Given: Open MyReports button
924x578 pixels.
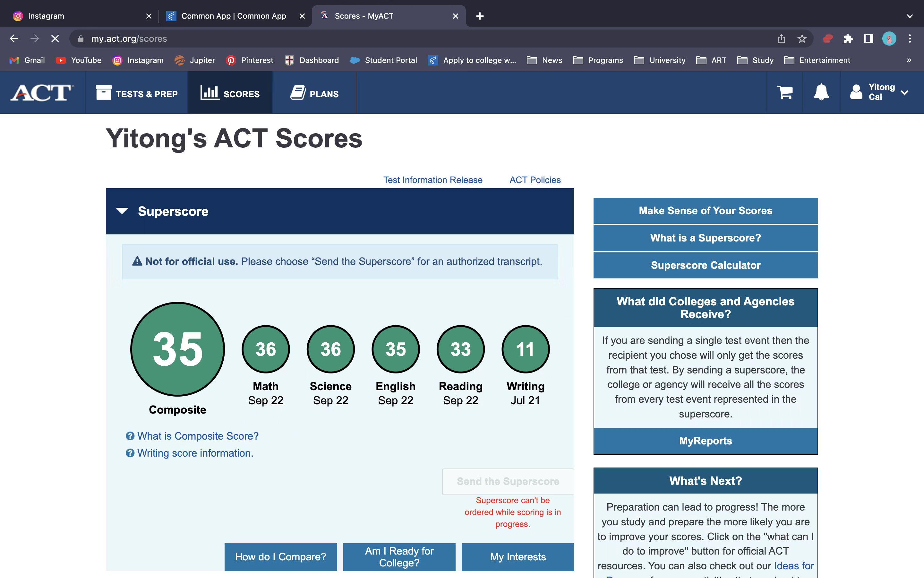Looking at the screenshot, I should click(705, 441).
